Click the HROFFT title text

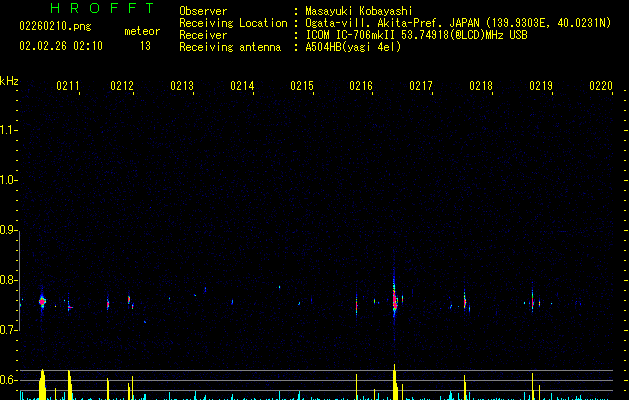pyautogui.click(x=102, y=8)
